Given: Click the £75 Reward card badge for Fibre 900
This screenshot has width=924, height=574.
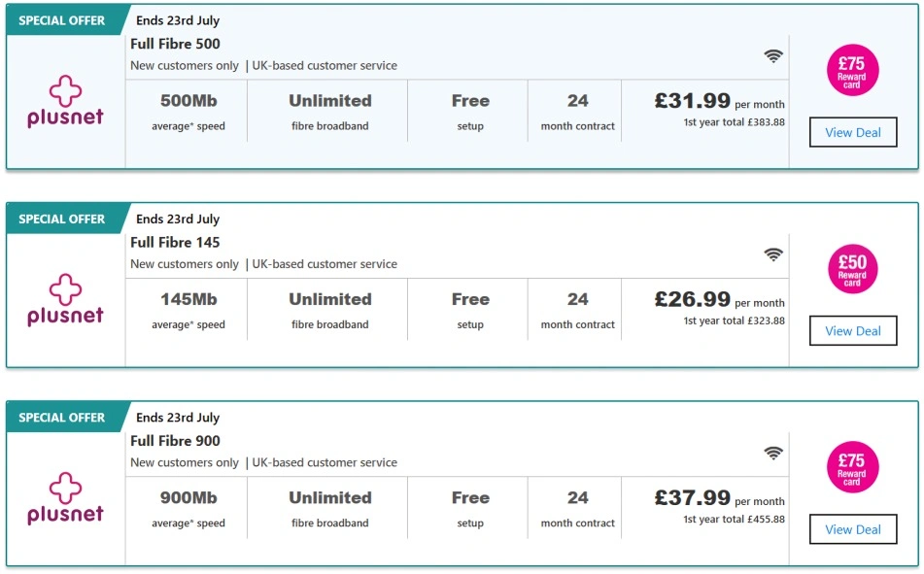Looking at the screenshot, I should (852, 467).
